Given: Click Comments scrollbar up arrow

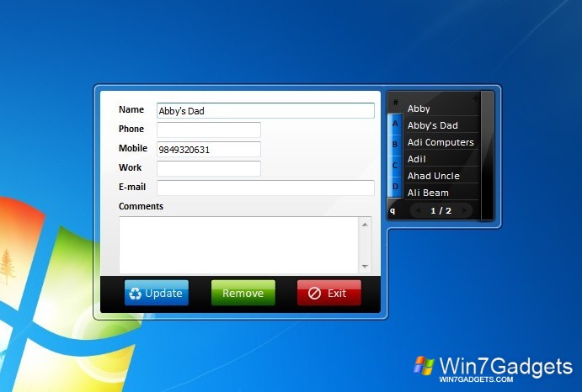Looking at the screenshot, I should click(x=365, y=225).
